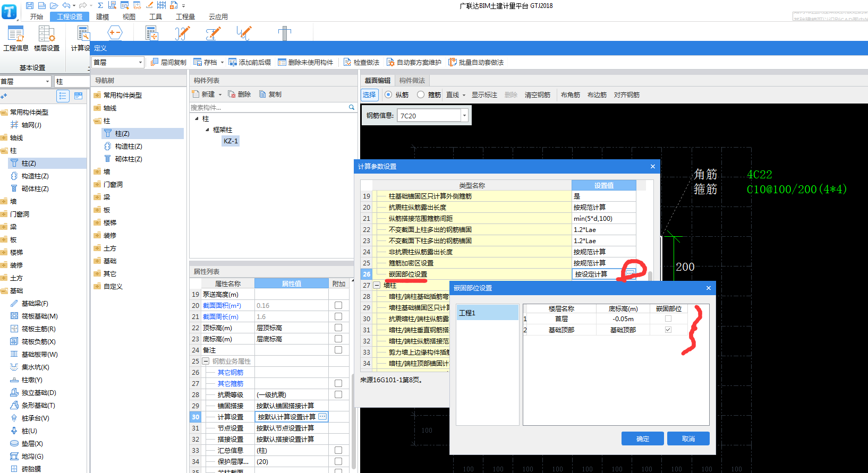Open the 直线 dropdown arrow
Image resolution: width=868 pixels, height=473 pixels.
[464, 95]
